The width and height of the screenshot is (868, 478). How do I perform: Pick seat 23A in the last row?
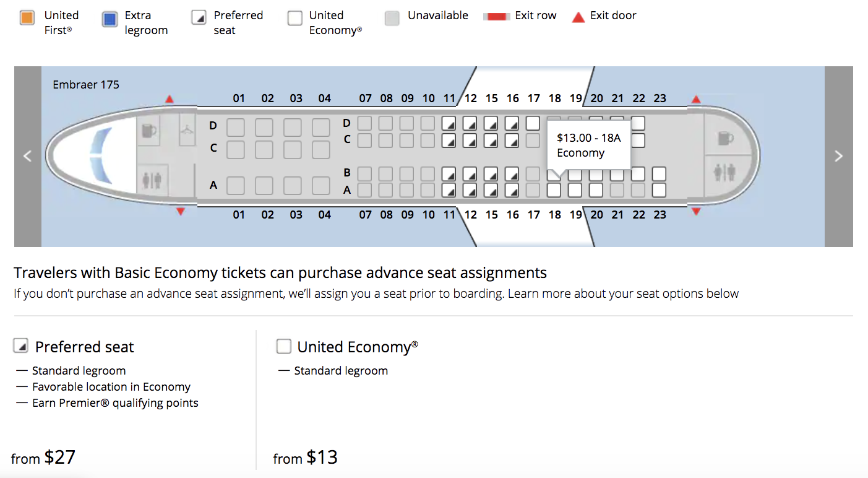click(660, 190)
